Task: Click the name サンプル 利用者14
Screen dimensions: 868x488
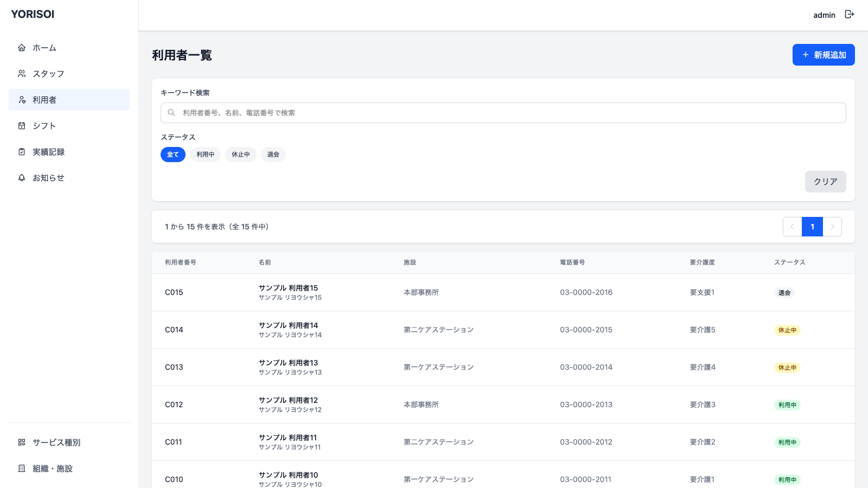Action: (x=289, y=325)
